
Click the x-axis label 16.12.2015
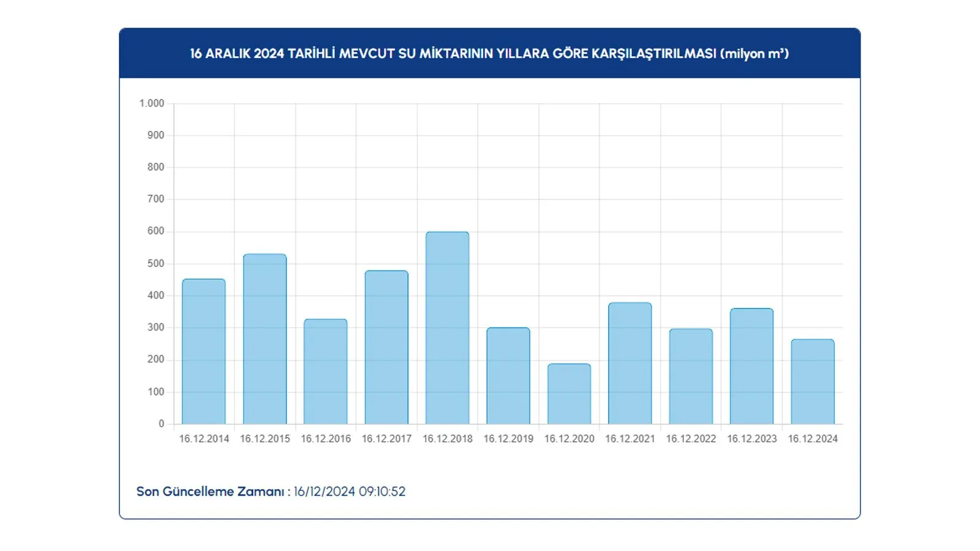[265, 439]
